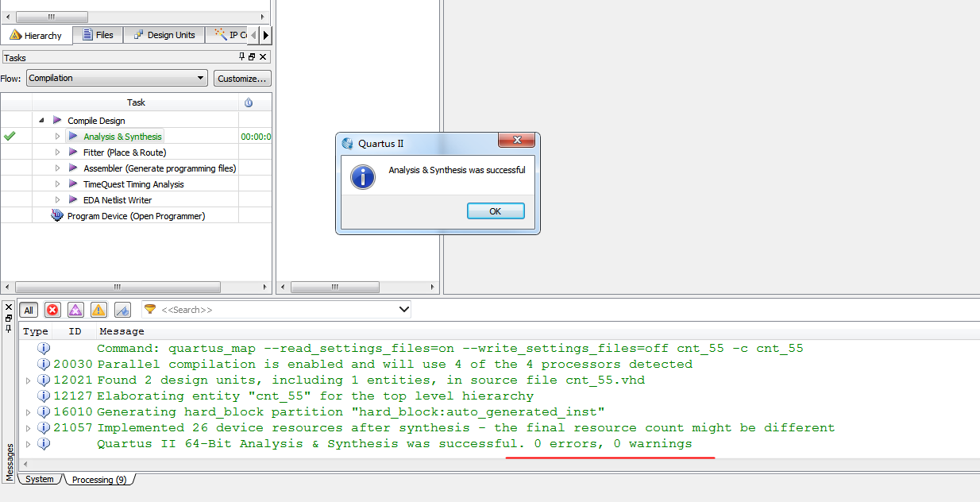
Task: Close the Quartus II dialog
Action: tap(515, 141)
